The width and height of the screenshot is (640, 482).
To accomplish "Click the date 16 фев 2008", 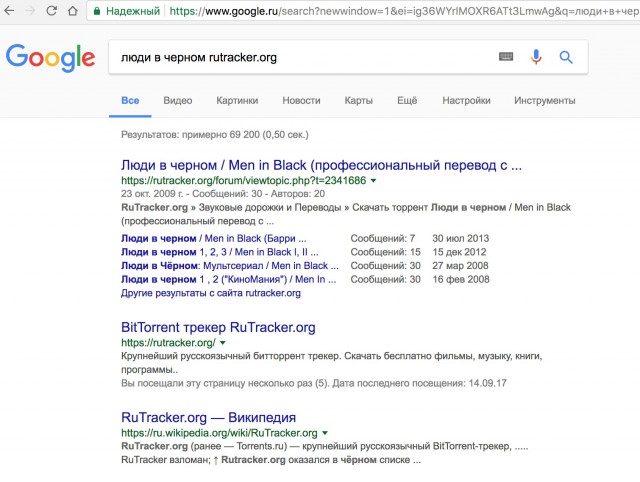I will click(x=460, y=280).
